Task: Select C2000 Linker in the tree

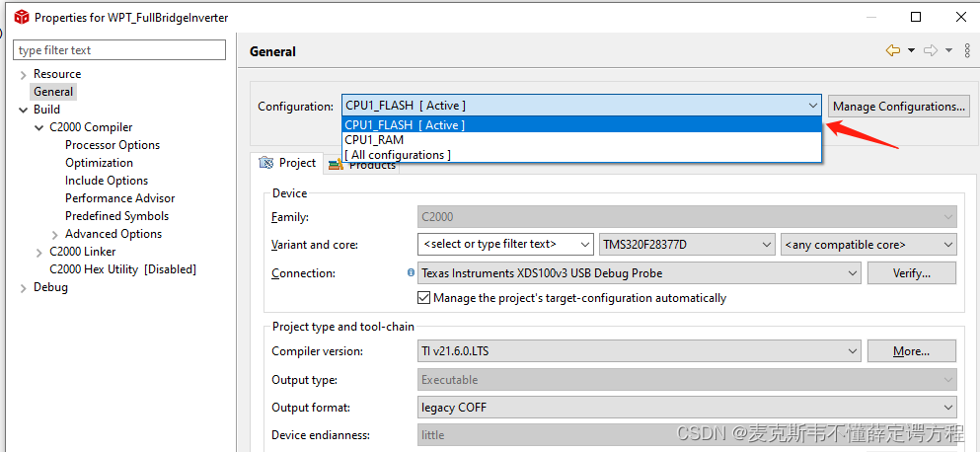Action: [83, 252]
